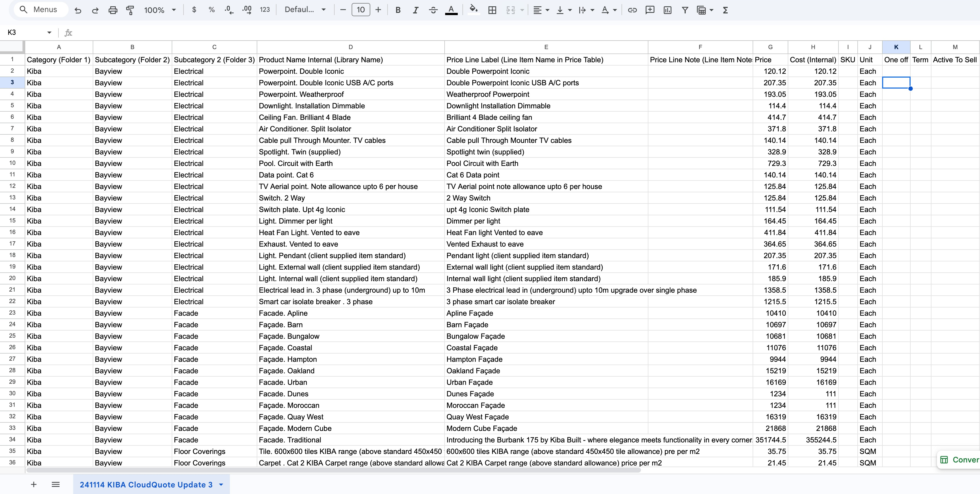Click the insert link icon
The image size is (980, 494).
pyautogui.click(x=632, y=10)
